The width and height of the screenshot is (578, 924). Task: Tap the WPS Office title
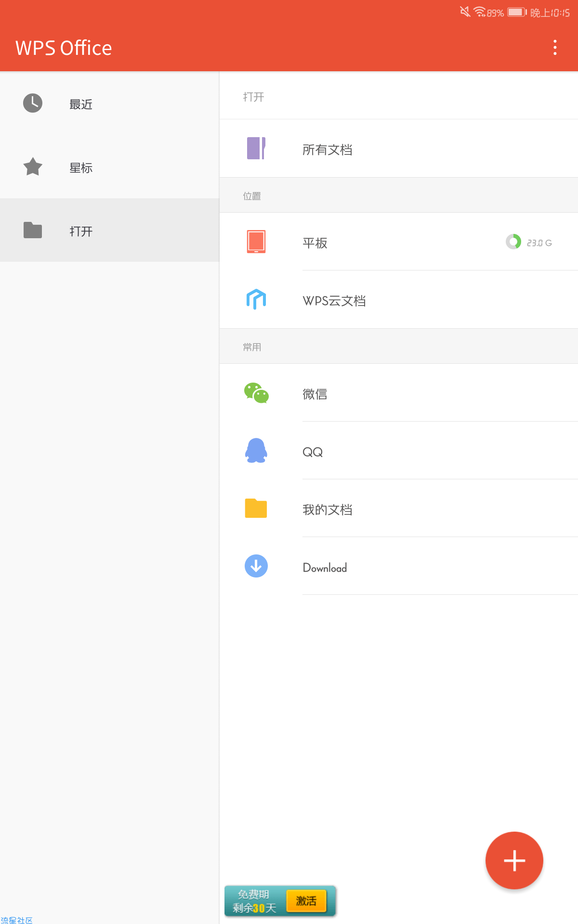(x=64, y=48)
